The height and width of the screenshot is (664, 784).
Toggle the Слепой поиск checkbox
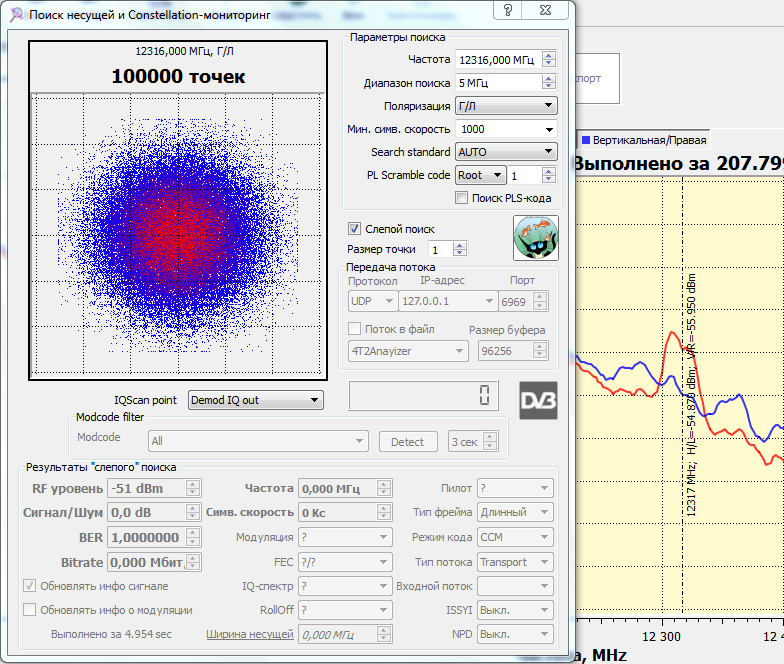(x=354, y=228)
